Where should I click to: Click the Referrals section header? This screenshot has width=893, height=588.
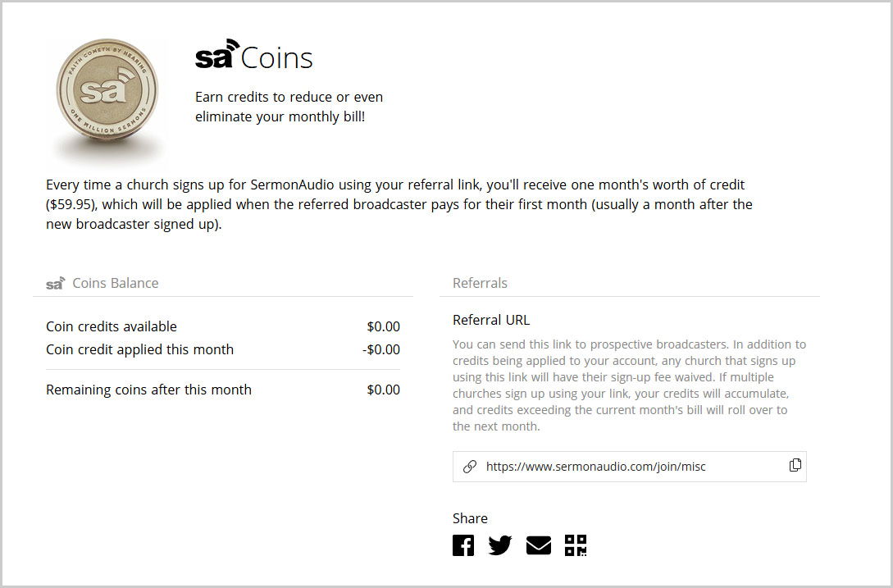click(x=480, y=283)
